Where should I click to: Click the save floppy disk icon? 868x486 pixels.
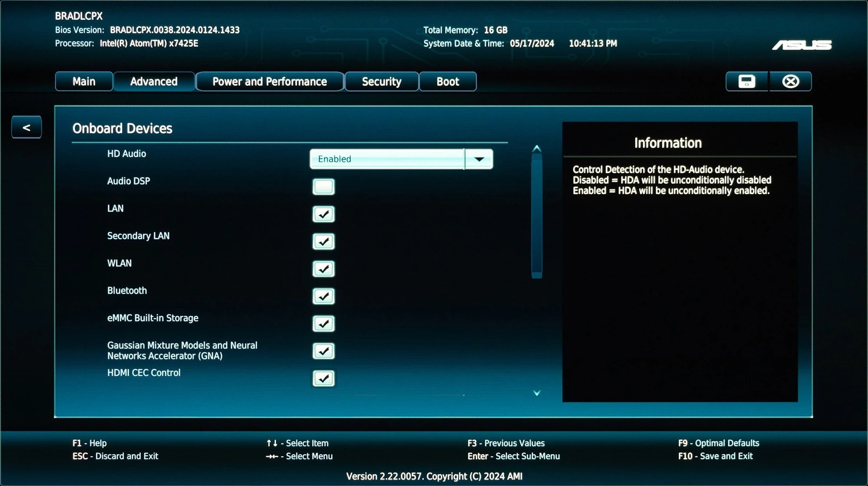pos(746,81)
